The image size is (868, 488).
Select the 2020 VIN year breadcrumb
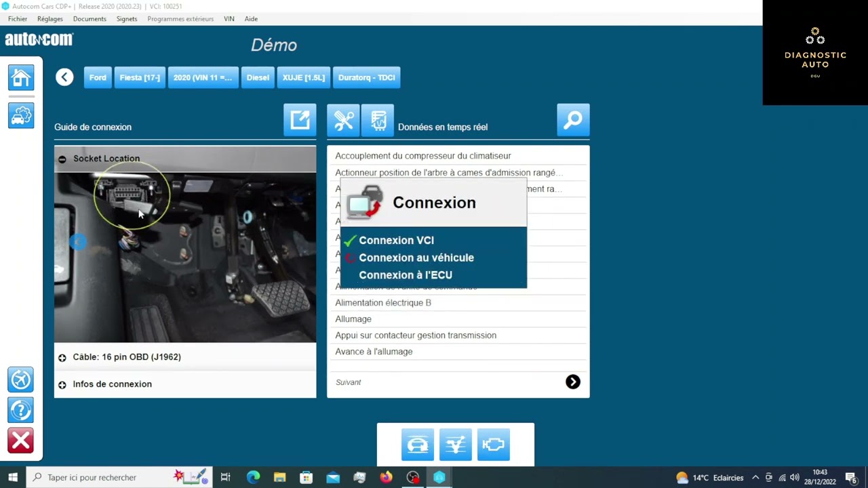tap(203, 77)
